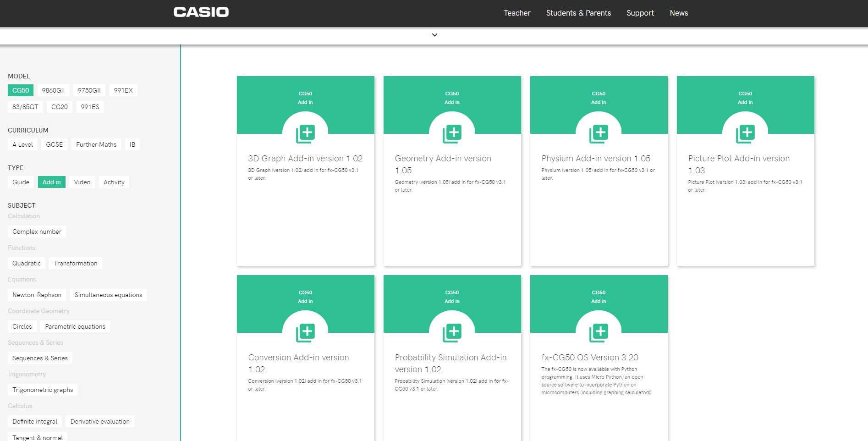The image size is (868, 441).
Task: Select the Derivative evaluation filter
Action: tap(100, 421)
